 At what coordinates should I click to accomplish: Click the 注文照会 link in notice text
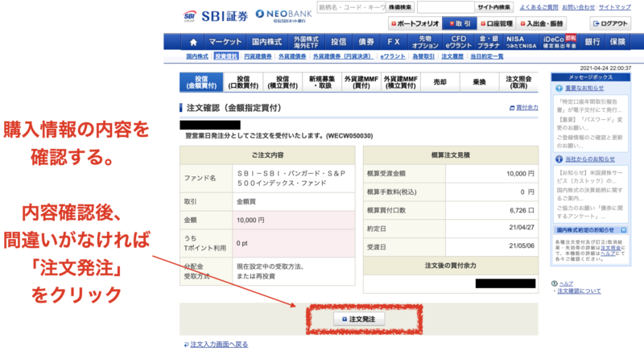(611, 248)
